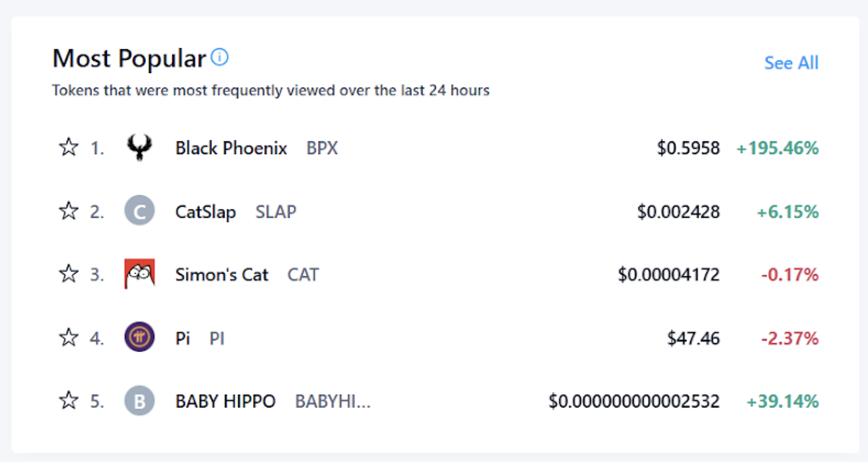
Task: Toggle the CatSlap watchlist star
Action: pyautogui.click(x=68, y=211)
